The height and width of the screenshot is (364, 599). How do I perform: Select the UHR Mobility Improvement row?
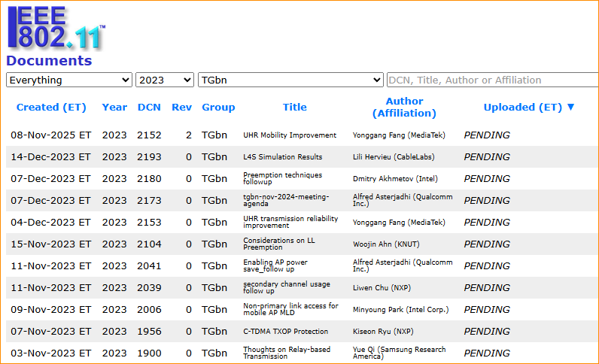(290, 135)
